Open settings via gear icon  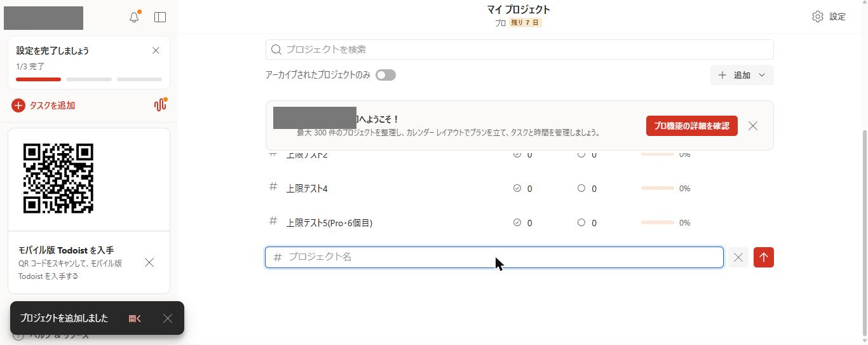[818, 17]
